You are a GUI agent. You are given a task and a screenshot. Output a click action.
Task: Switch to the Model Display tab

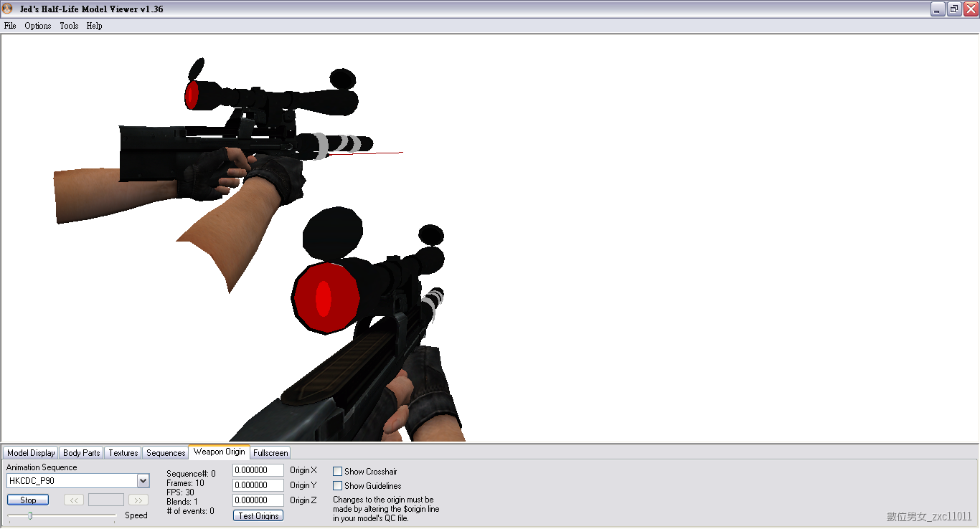point(31,452)
